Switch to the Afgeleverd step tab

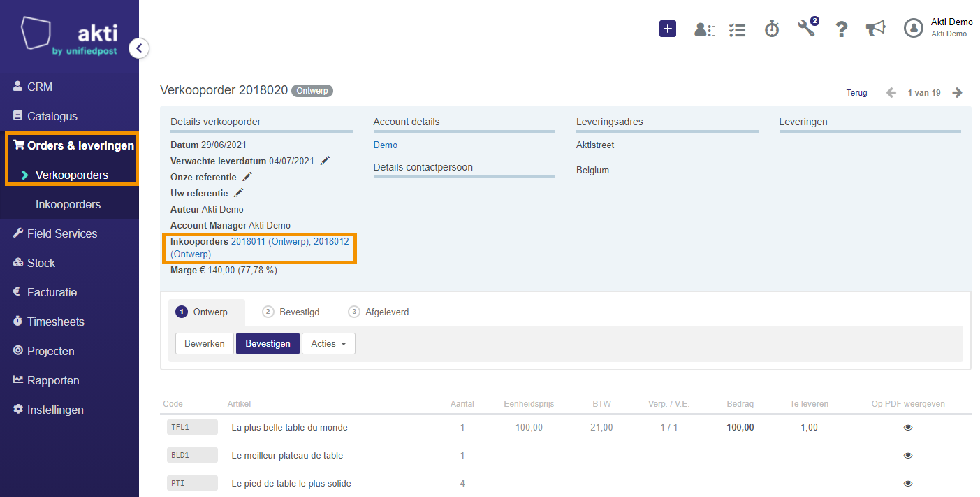click(379, 312)
